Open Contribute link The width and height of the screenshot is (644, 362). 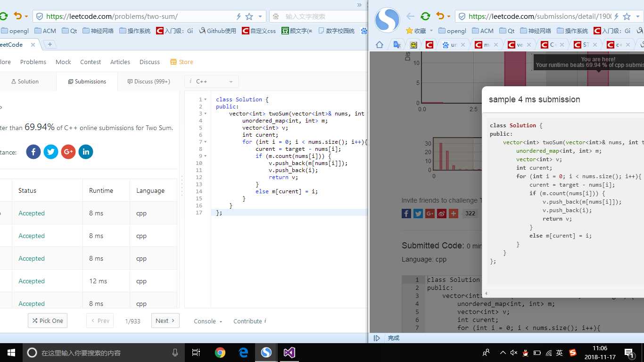[249, 321]
